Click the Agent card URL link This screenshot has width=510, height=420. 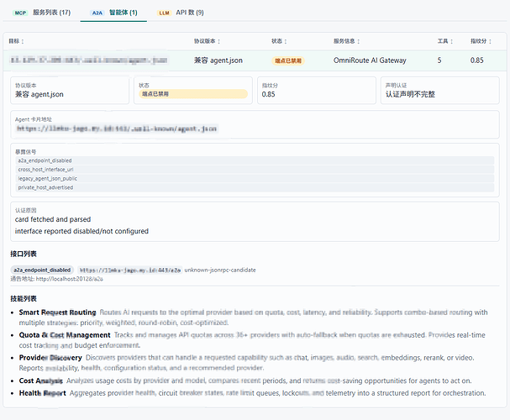(117, 129)
